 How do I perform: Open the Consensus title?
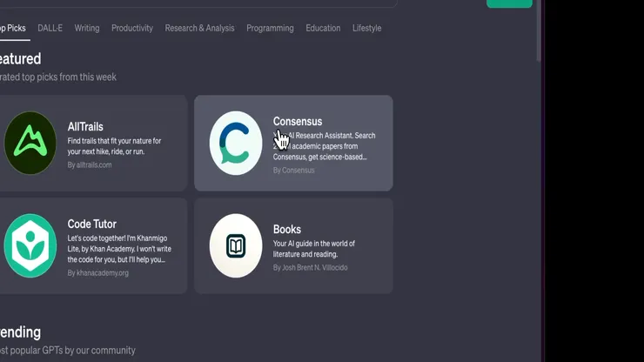point(298,121)
